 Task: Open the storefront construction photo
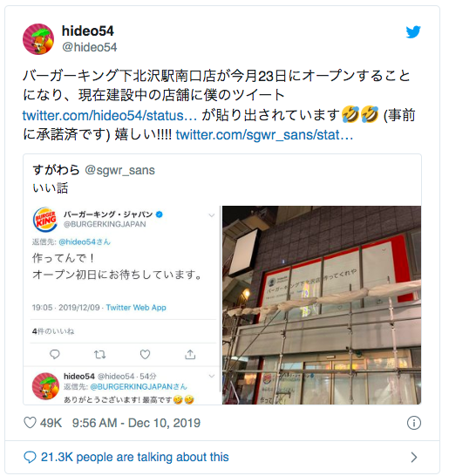[322, 305]
